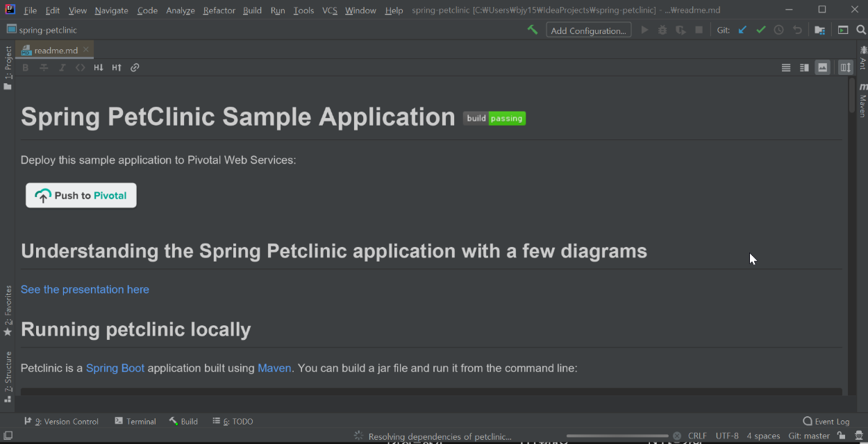Click the build passing badge
The height and width of the screenshot is (444, 868).
click(494, 118)
